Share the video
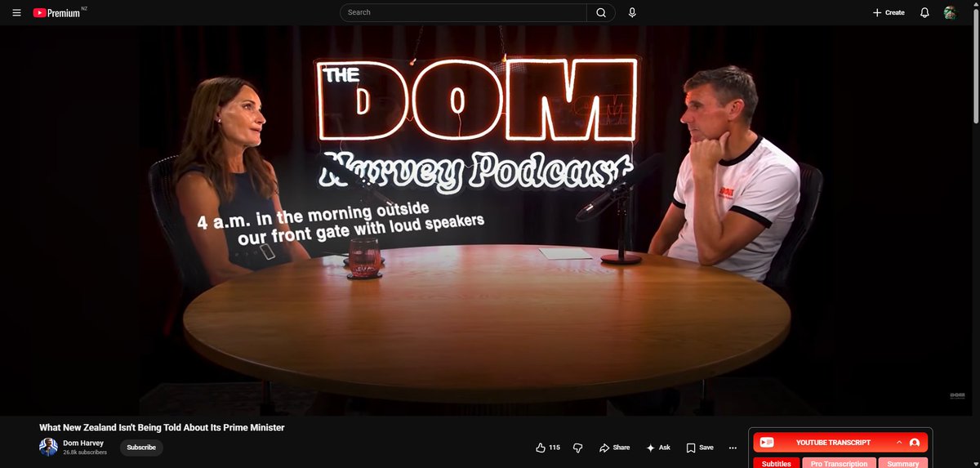 [x=614, y=448]
